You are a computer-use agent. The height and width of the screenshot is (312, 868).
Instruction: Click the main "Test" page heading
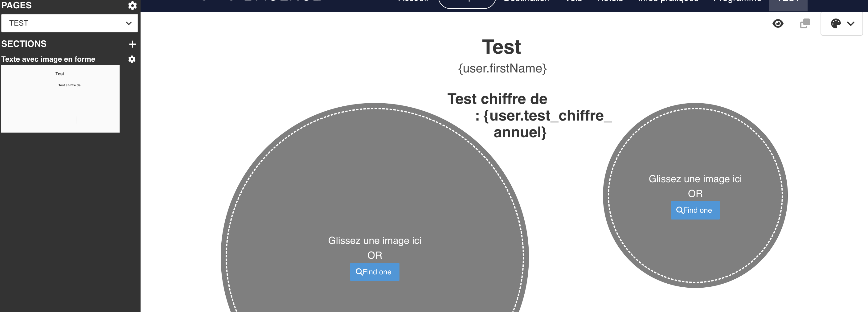(x=502, y=47)
